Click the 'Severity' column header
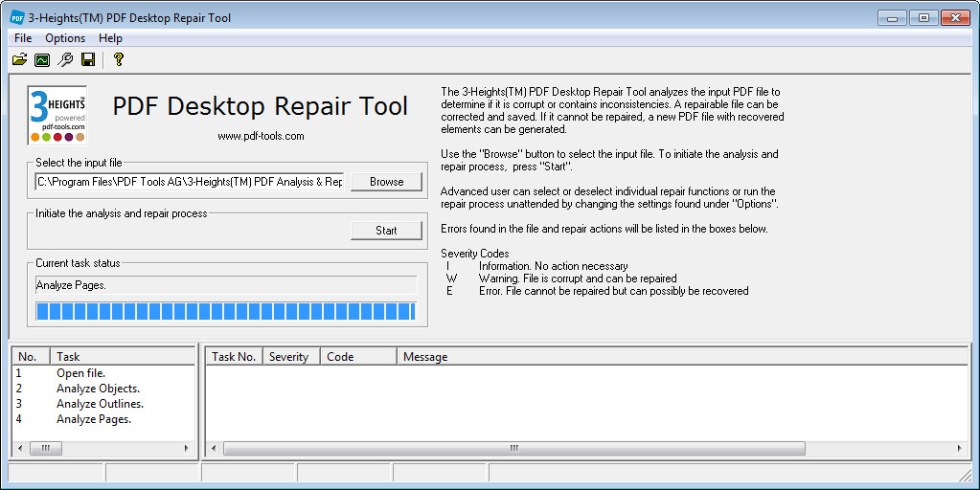Image resolution: width=980 pixels, height=490 pixels. click(291, 356)
